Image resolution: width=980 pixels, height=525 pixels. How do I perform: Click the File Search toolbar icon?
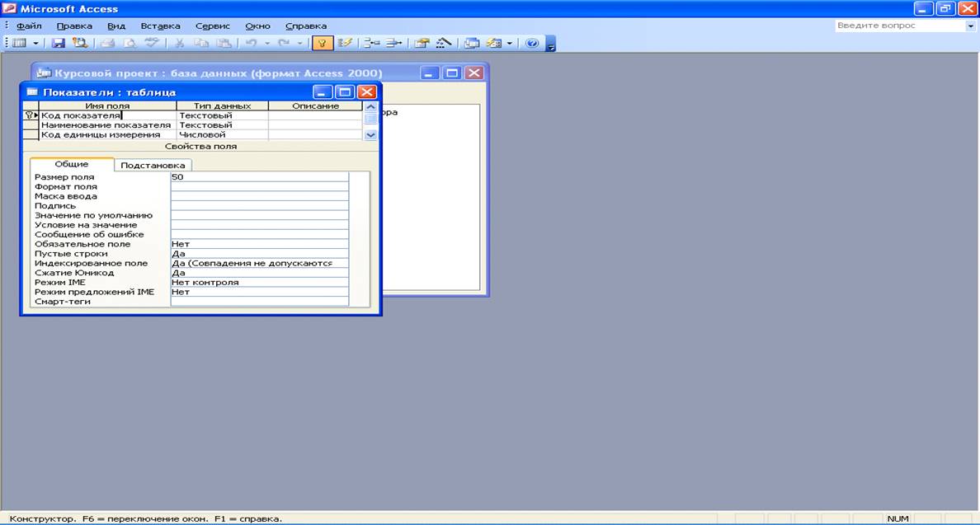79,43
